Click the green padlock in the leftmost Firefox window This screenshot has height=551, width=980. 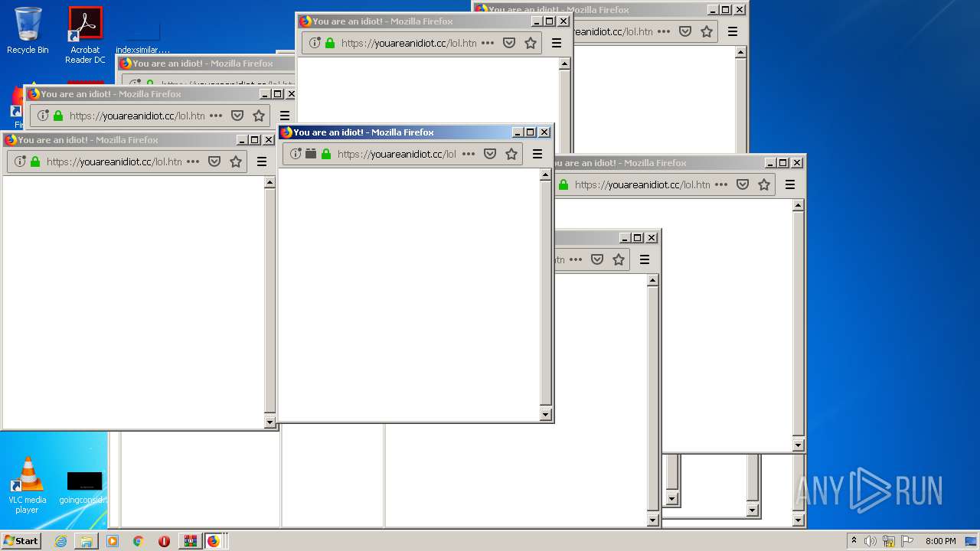coord(35,161)
